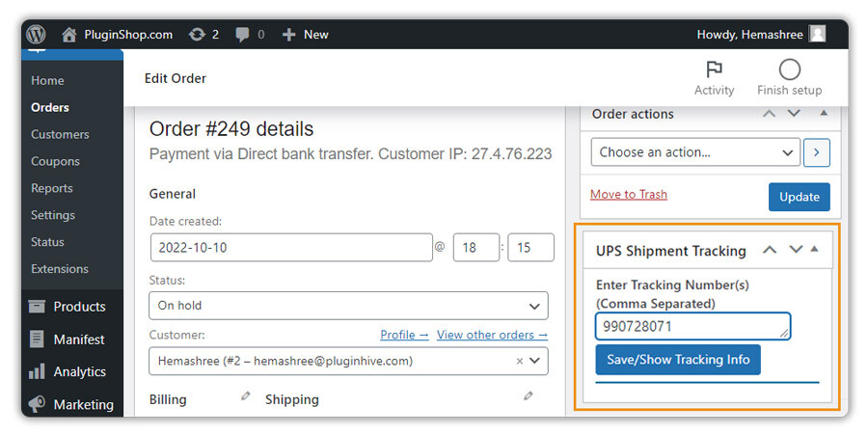Open the Status dropdown showing On hold

[x=349, y=306]
